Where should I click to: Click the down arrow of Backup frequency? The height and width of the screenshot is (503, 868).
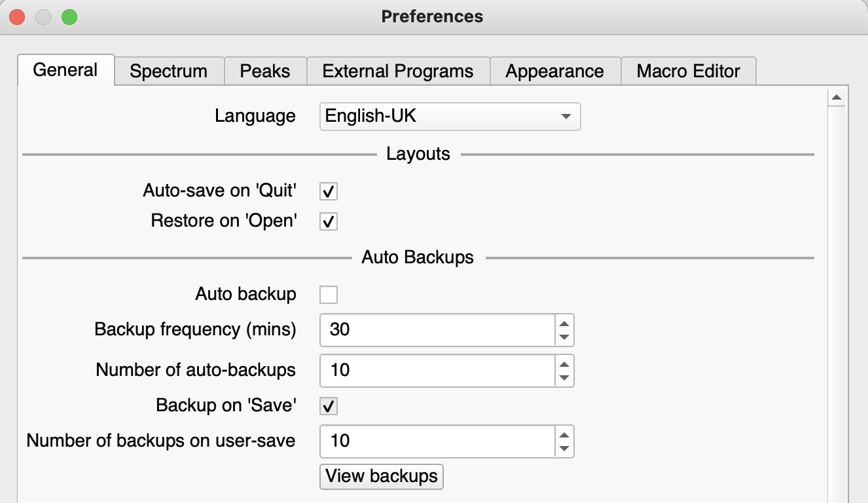pos(564,337)
